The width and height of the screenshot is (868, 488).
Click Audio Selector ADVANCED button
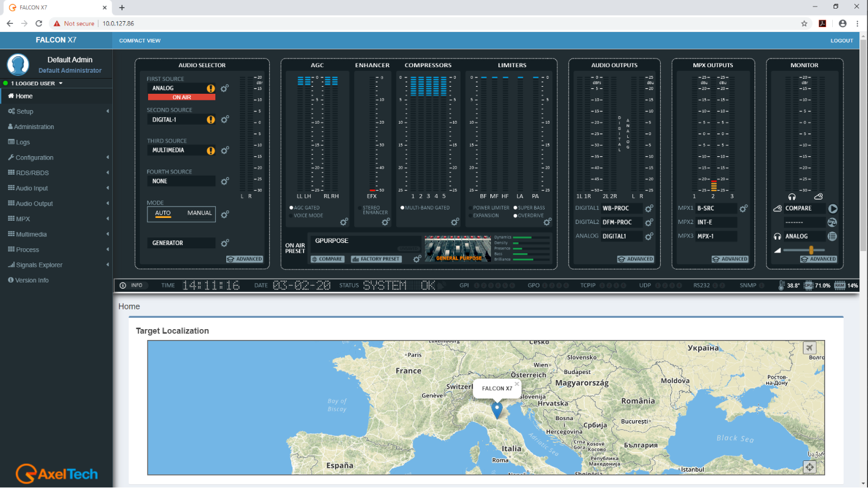click(x=245, y=259)
